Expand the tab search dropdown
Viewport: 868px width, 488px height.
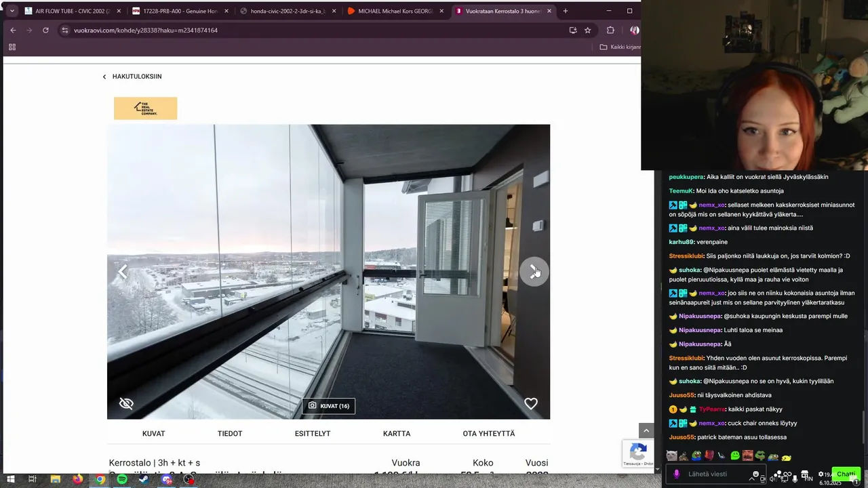12,11
